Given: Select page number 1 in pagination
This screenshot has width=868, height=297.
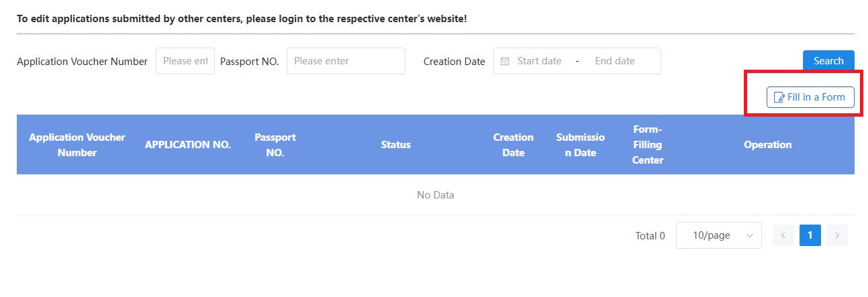Looking at the screenshot, I should [x=810, y=235].
